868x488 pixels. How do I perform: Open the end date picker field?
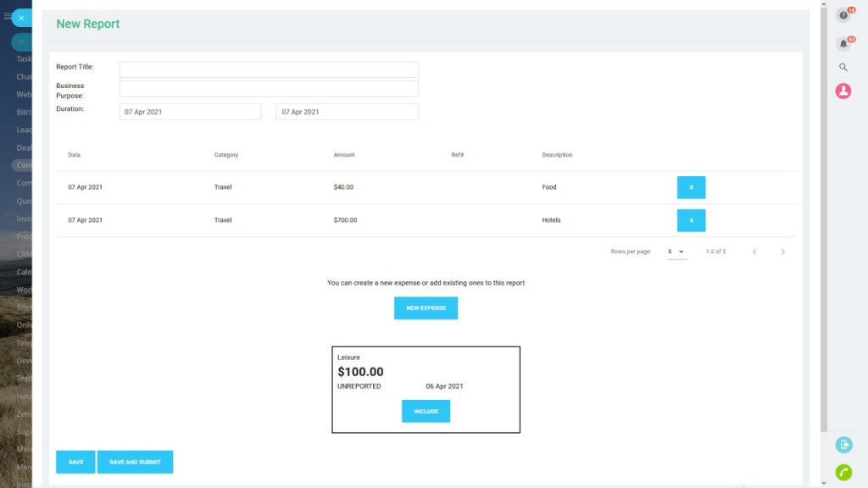347,112
